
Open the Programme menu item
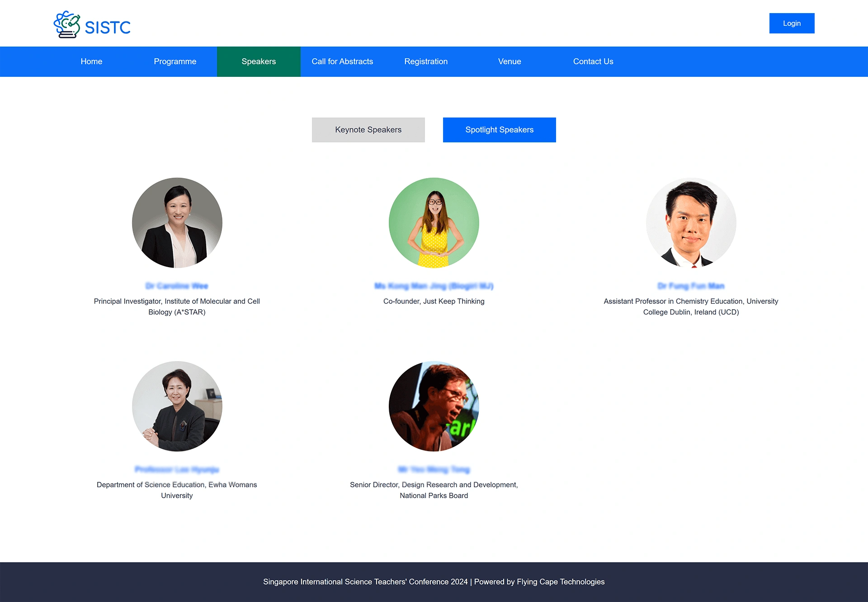[175, 61]
